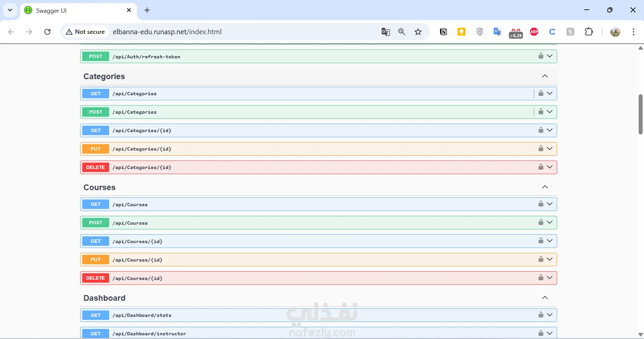The image size is (644, 339).
Task: Click the Courses section heading
Action: coord(99,187)
